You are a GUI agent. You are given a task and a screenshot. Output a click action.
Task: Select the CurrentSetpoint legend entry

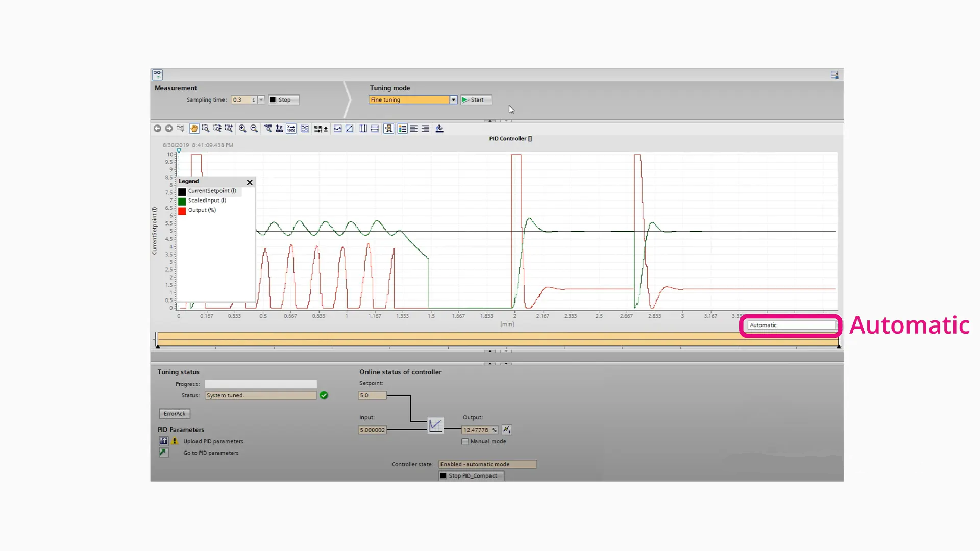[212, 191]
